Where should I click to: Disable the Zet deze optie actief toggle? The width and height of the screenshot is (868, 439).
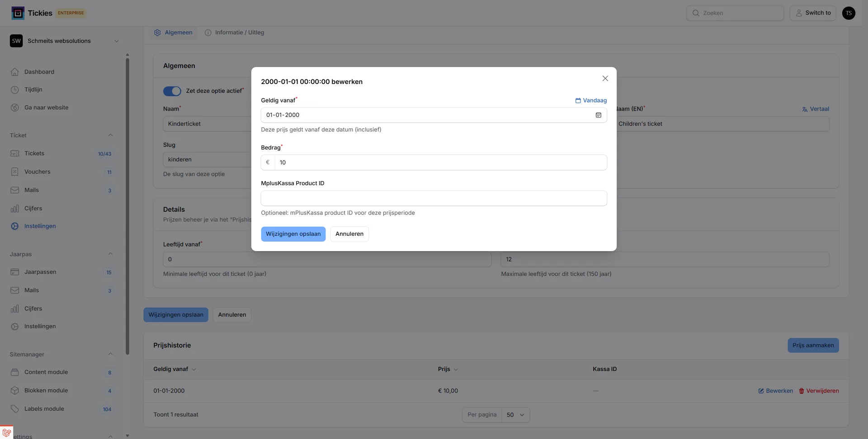[172, 91]
